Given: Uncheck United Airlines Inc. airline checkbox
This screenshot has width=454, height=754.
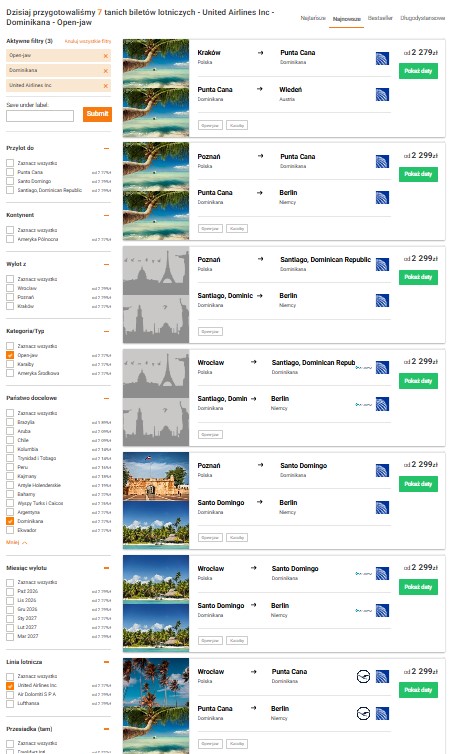Looking at the screenshot, I should pyautogui.click(x=10, y=685).
